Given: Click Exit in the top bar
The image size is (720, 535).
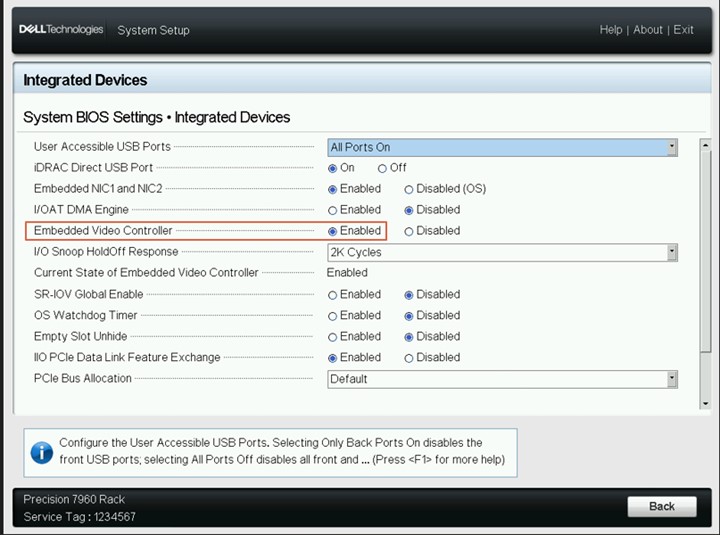Looking at the screenshot, I should 684,30.
